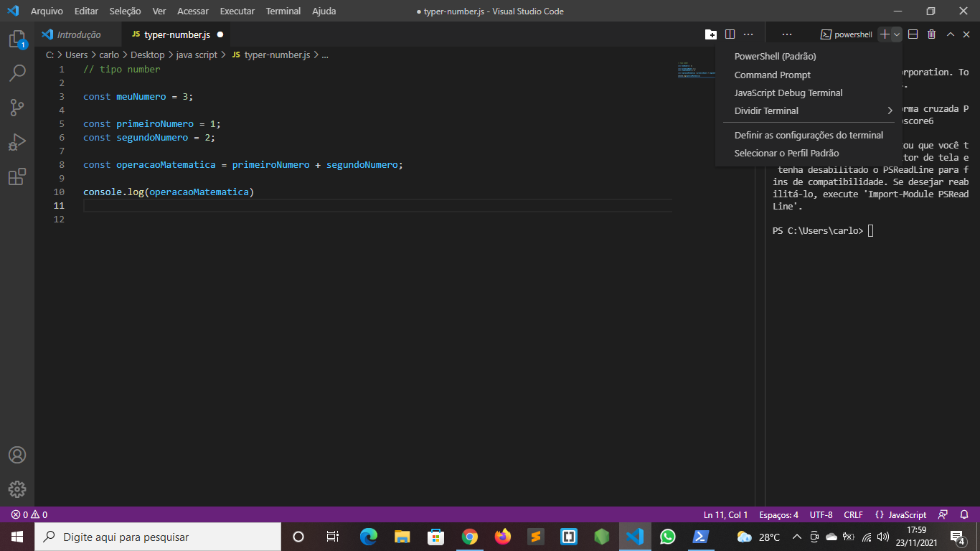Open the Explorer view in activity bar
This screenshot has width=980, height=551.
click(x=17, y=39)
